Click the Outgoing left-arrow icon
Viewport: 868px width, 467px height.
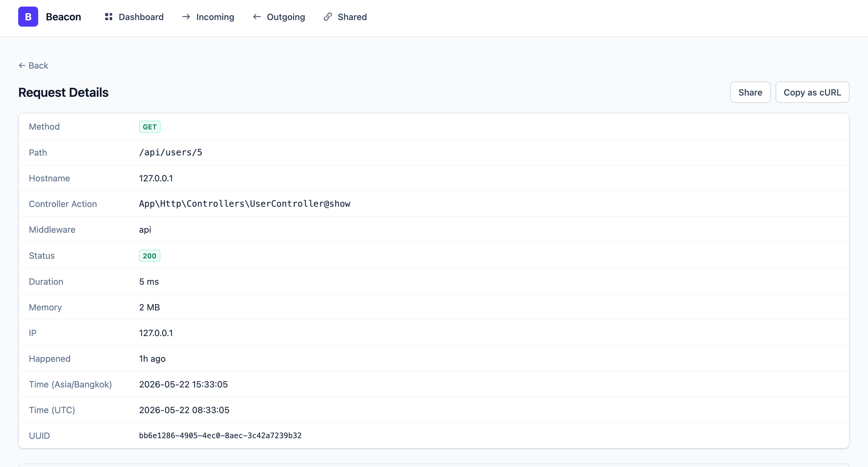(257, 17)
